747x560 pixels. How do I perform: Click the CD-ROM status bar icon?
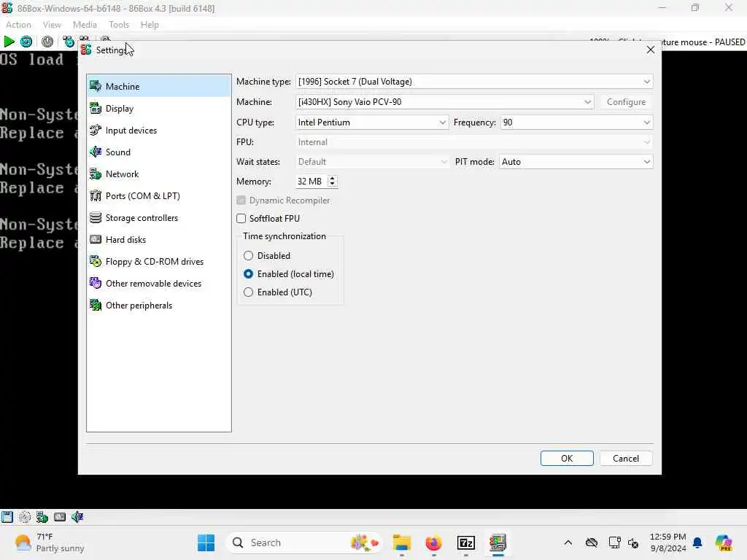25,517
